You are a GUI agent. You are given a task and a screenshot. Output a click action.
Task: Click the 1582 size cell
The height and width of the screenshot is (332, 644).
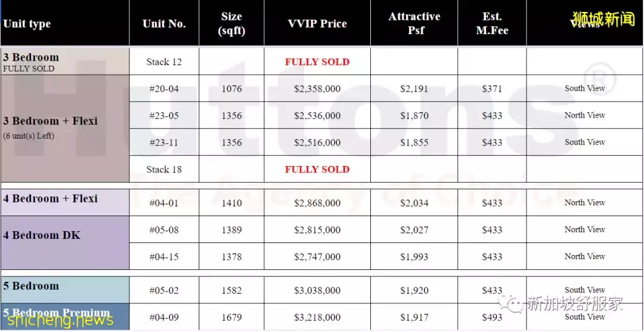tap(231, 291)
